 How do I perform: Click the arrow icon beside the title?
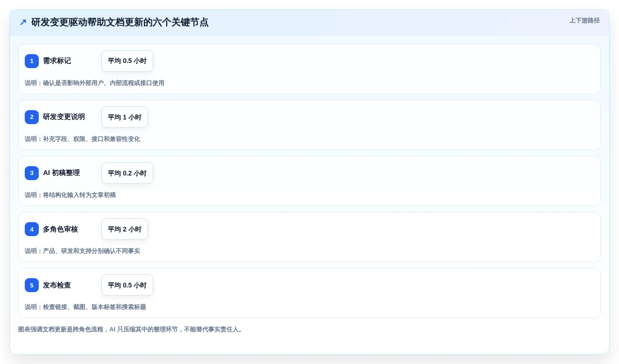point(23,22)
